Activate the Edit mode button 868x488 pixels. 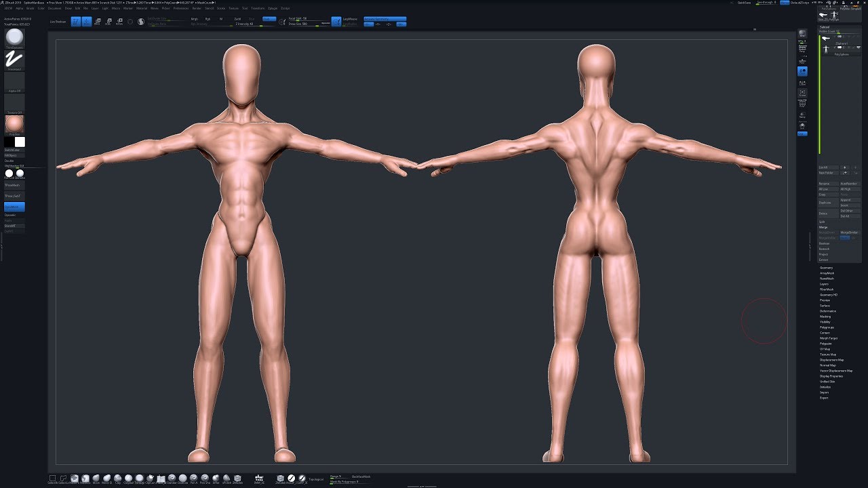coord(75,22)
